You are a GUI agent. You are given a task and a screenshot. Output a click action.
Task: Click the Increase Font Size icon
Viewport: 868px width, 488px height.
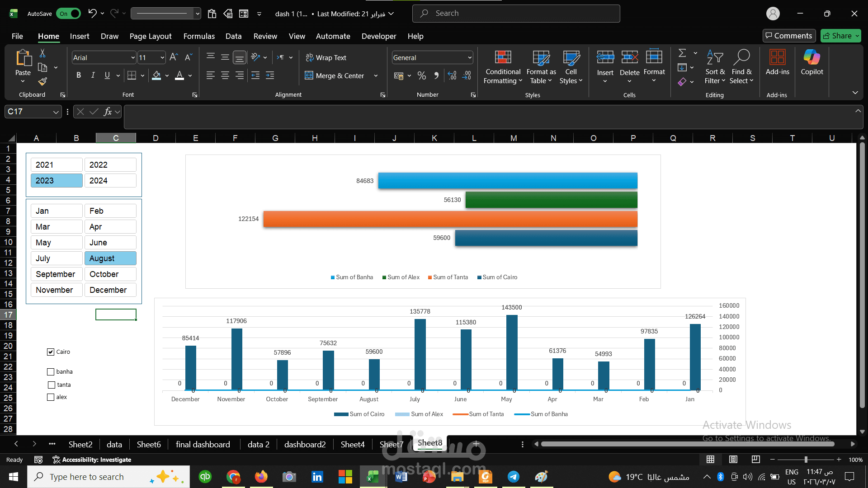[174, 57]
